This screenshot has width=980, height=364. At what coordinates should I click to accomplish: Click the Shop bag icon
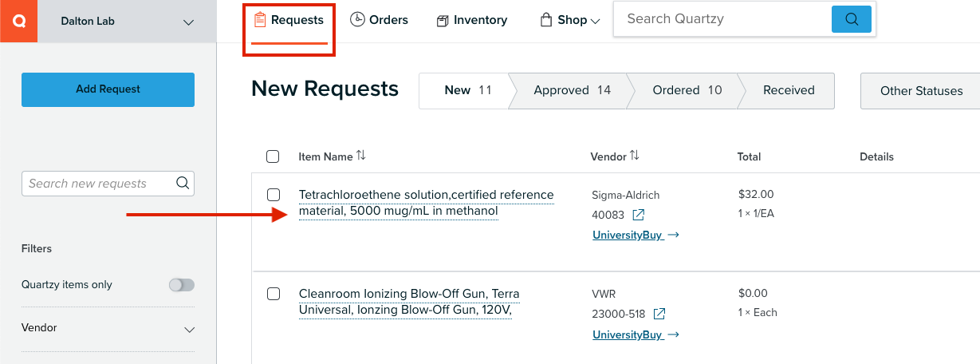546,20
